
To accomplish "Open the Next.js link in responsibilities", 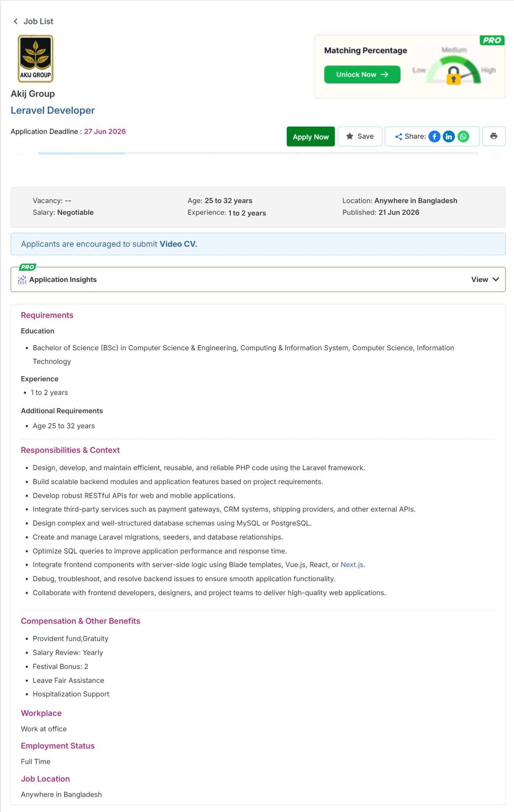I will click(x=352, y=565).
